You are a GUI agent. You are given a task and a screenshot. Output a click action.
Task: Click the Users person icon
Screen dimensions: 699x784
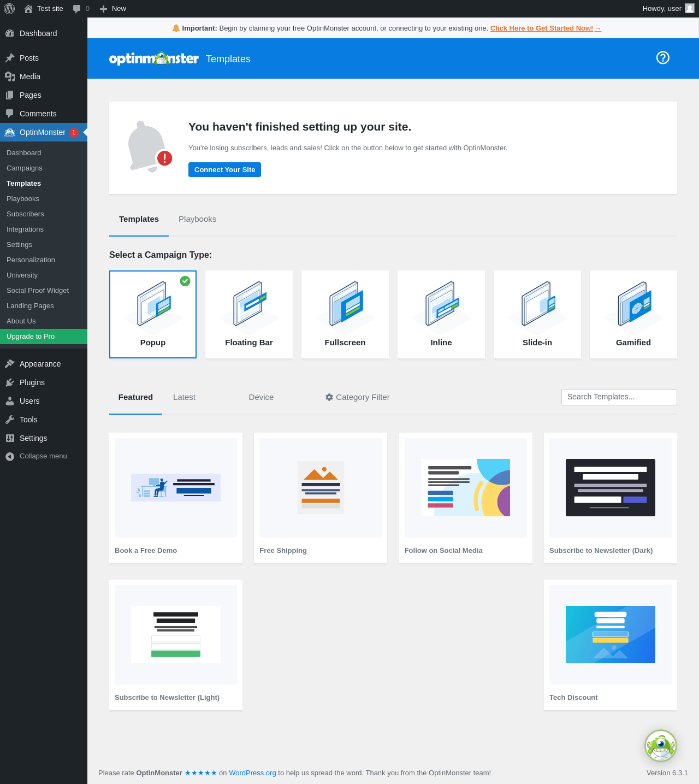(x=10, y=401)
